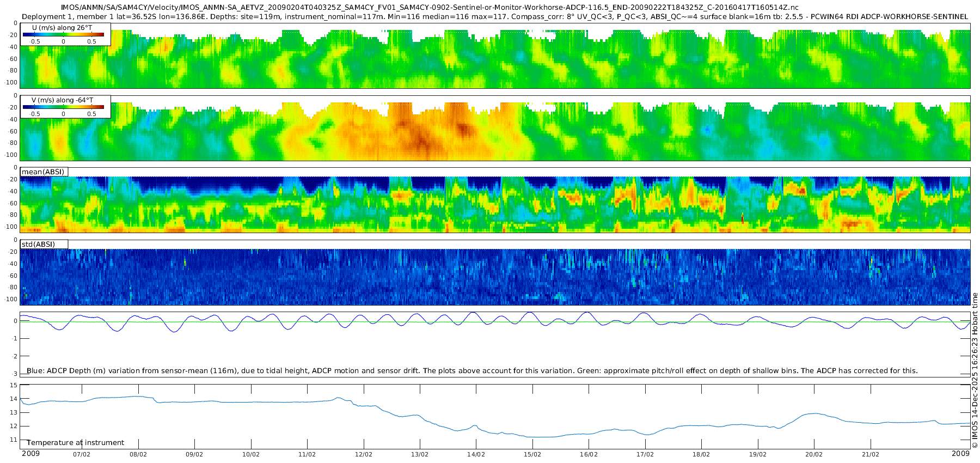The width and height of the screenshot is (980, 463).
Task: Click the '21/02' date tick label
Action: (871, 454)
